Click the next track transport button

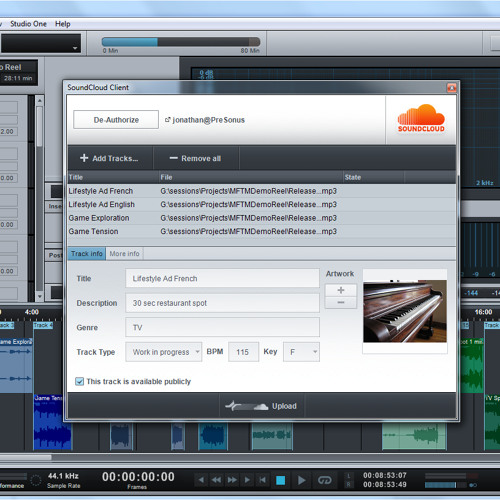point(247,480)
